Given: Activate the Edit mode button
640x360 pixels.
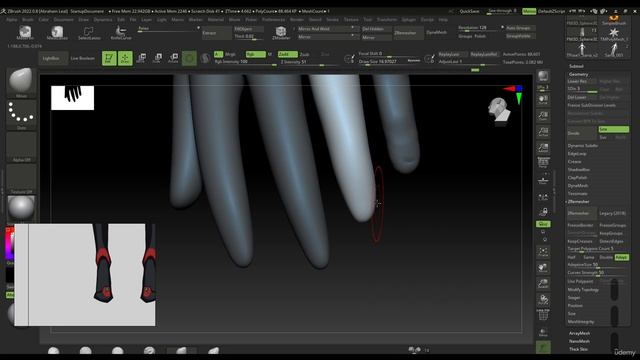Looking at the screenshot, I should pyautogui.click(x=109, y=58).
